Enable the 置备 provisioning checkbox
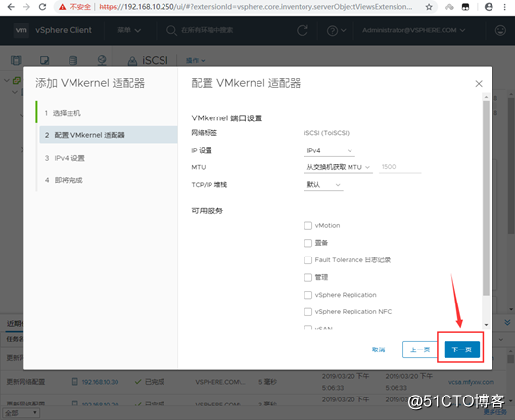This screenshot has width=515, height=420. [x=307, y=243]
